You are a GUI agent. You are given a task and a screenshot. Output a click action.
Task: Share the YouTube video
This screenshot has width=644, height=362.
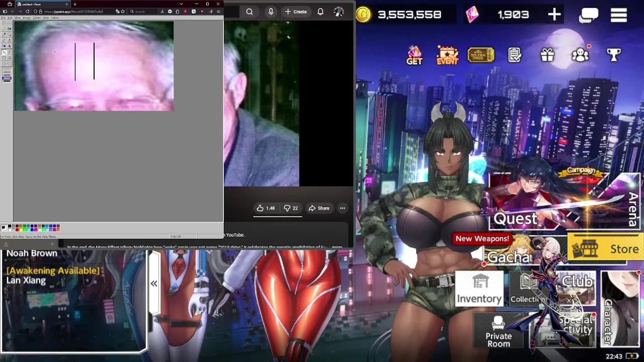(x=319, y=208)
